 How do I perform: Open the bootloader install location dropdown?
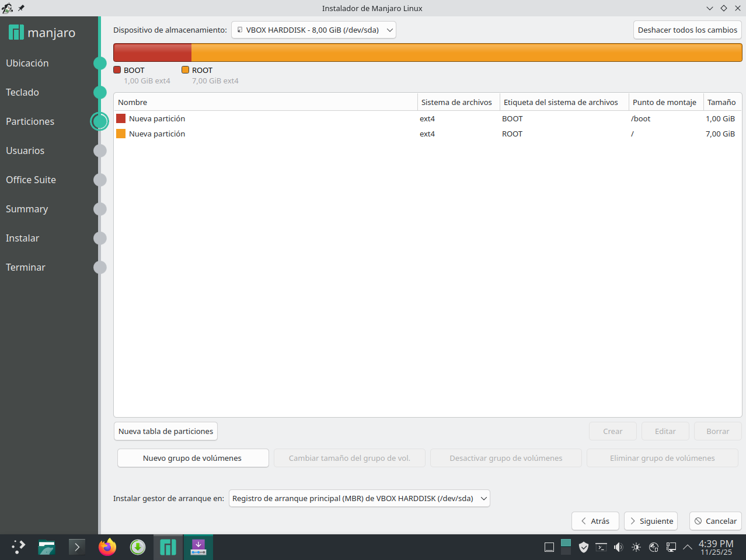[x=359, y=499]
